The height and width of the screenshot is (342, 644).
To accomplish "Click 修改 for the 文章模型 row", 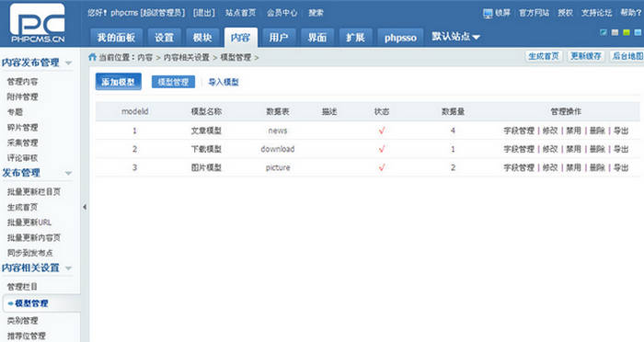I will pos(550,131).
